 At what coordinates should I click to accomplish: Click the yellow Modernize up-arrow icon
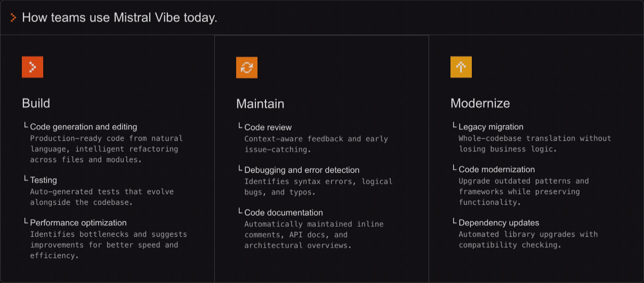(461, 67)
